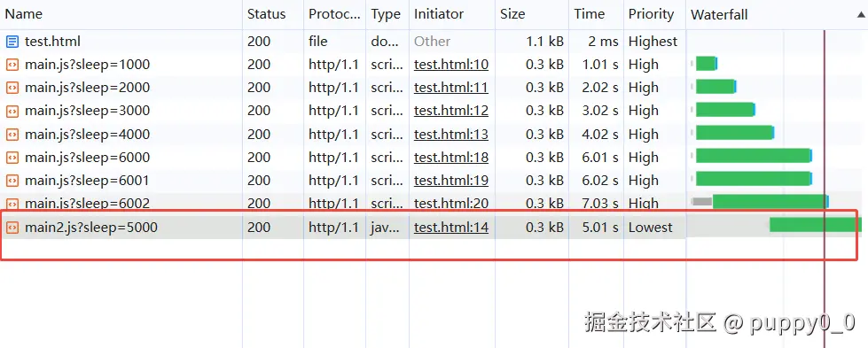Open initiator link test.html:11
The height and width of the screenshot is (348, 868).
451,88
